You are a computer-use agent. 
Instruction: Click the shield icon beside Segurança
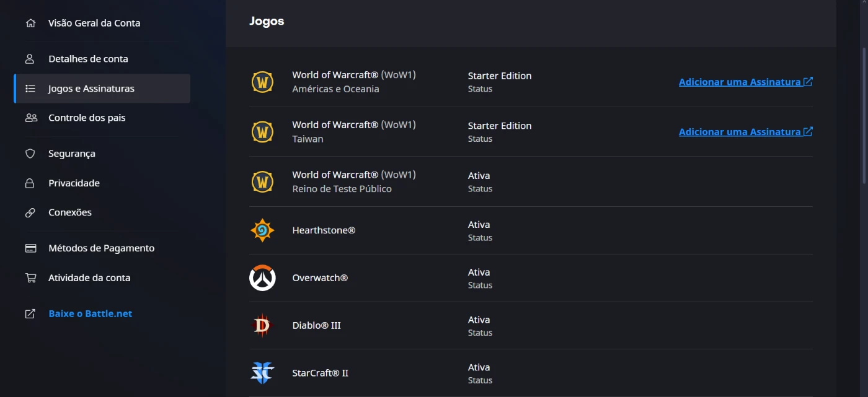(30, 154)
